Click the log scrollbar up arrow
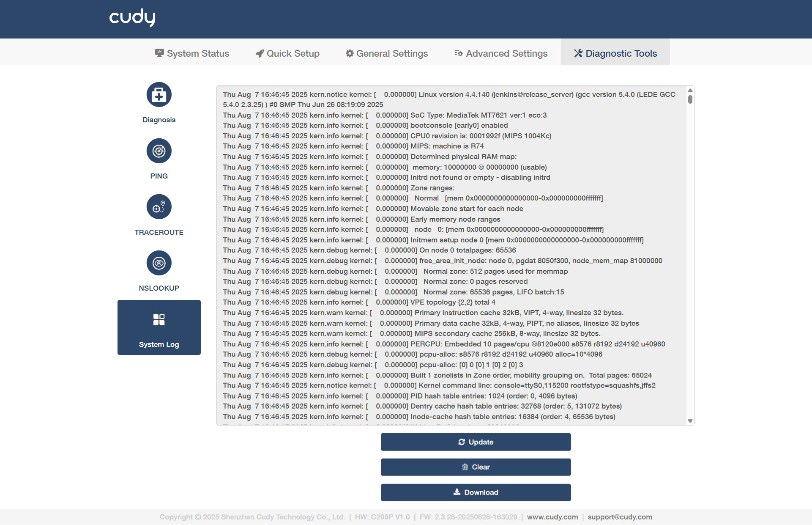Screen dimensions: 812x525 coord(690,90)
